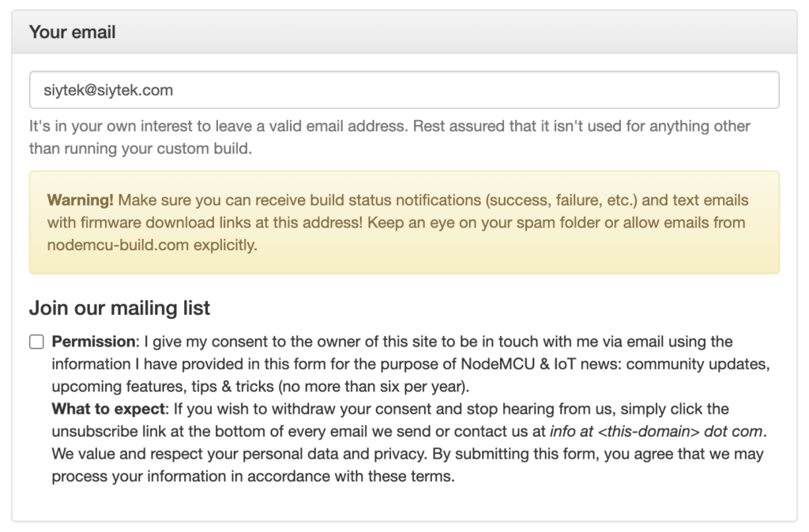This screenshot has width=809, height=532.
Task: Click the 'What to expect' bold label
Action: pos(108,409)
